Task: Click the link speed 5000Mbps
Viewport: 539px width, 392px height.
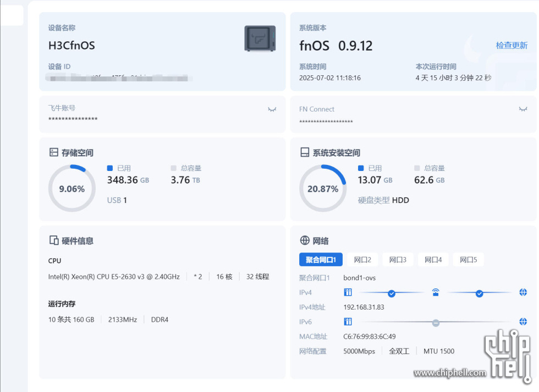Action: tap(359, 351)
